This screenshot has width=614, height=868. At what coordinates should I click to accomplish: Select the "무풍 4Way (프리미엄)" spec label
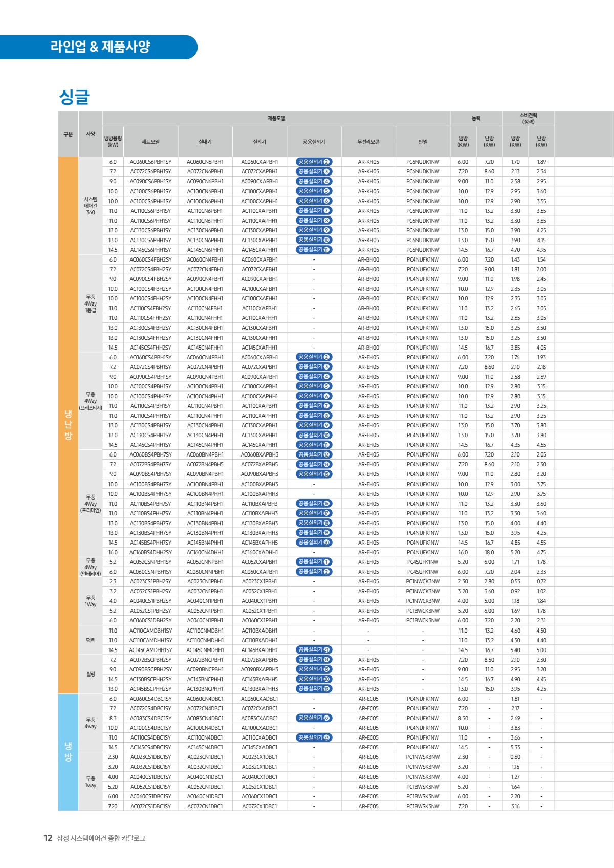coord(91,504)
